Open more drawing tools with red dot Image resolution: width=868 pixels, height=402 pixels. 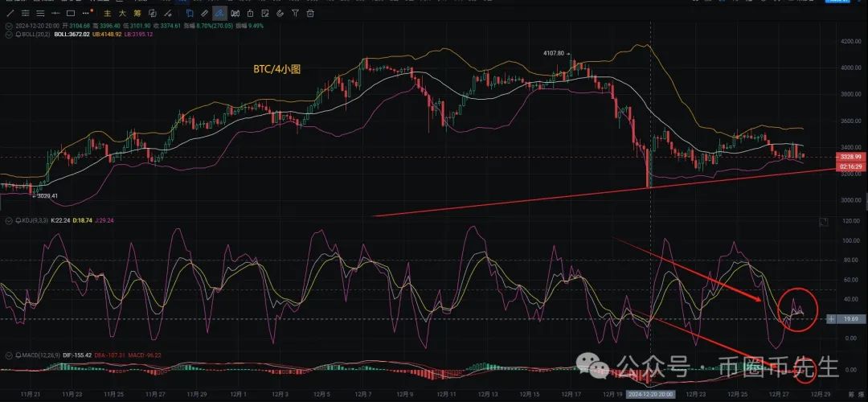click(86, 13)
